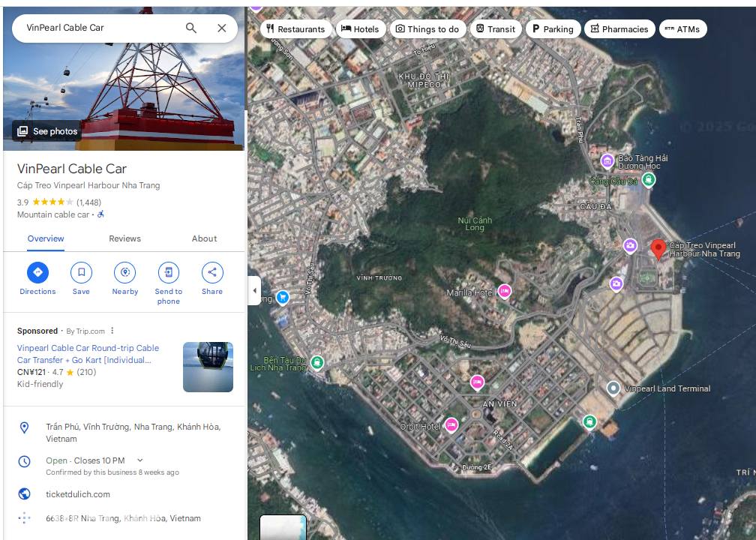Toggle map layers thumbnail
The image size is (756, 540).
[x=283, y=527]
